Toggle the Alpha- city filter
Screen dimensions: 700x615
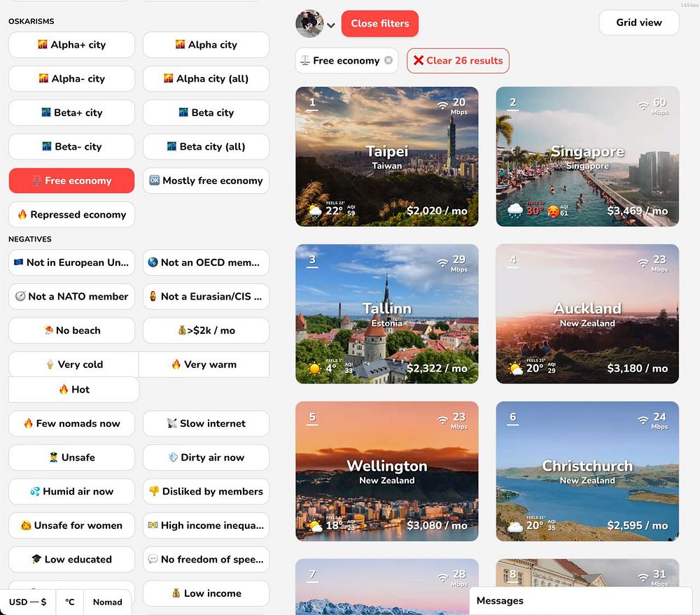pos(71,78)
